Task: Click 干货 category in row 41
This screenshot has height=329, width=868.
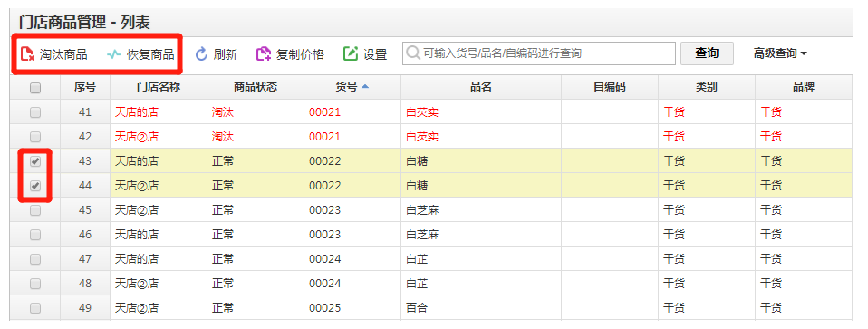Action: (674, 112)
